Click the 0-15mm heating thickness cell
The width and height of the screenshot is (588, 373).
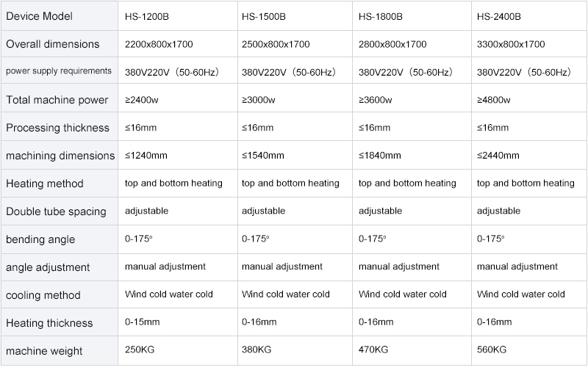coord(178,322)
